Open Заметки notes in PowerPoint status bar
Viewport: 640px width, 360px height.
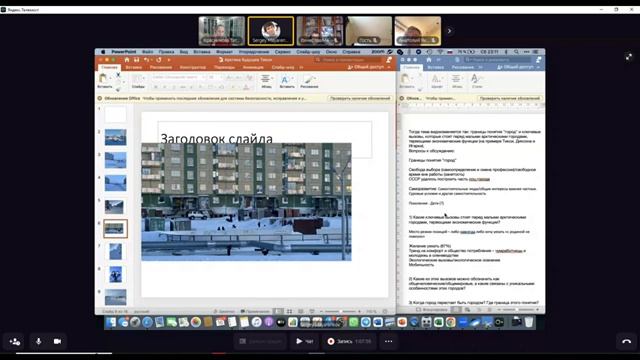click(x=224, y=311)
